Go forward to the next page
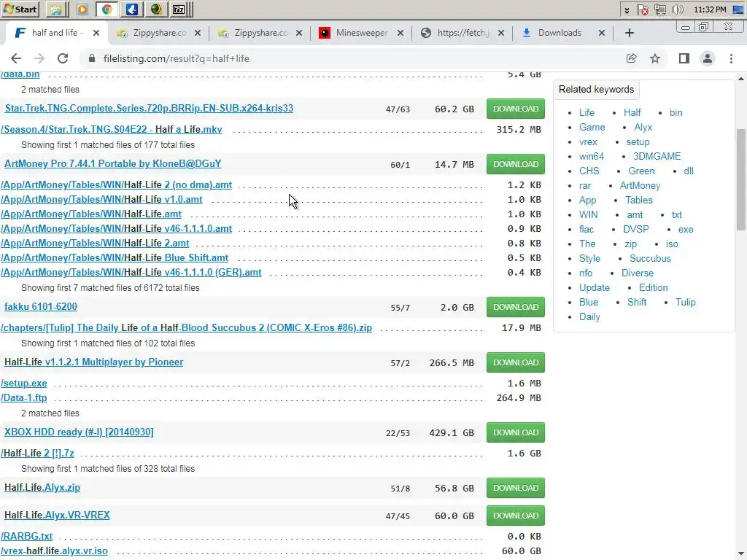747x560 pixels. tap(39, 58)
